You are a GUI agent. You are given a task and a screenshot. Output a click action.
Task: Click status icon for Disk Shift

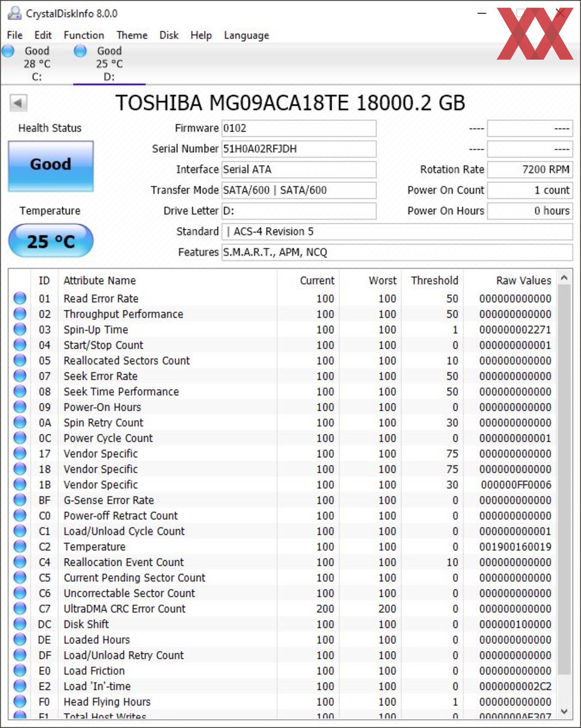pos(20,624)
